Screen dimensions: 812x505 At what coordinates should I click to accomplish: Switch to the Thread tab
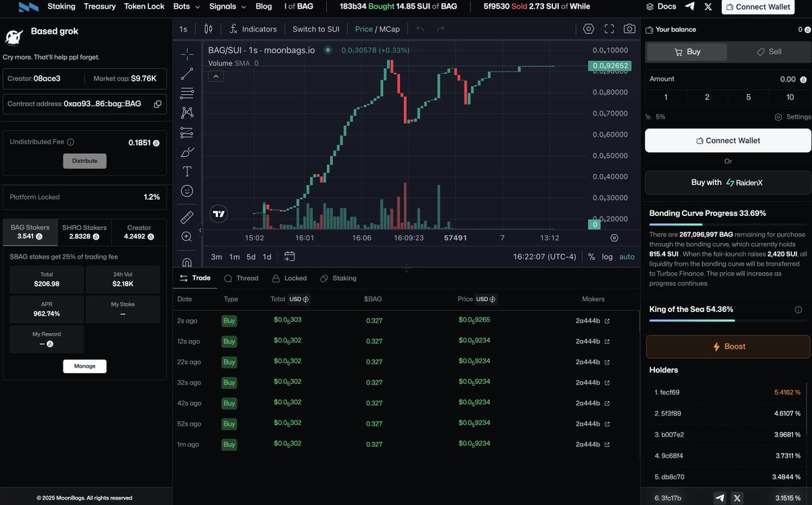tap(241, 278)
